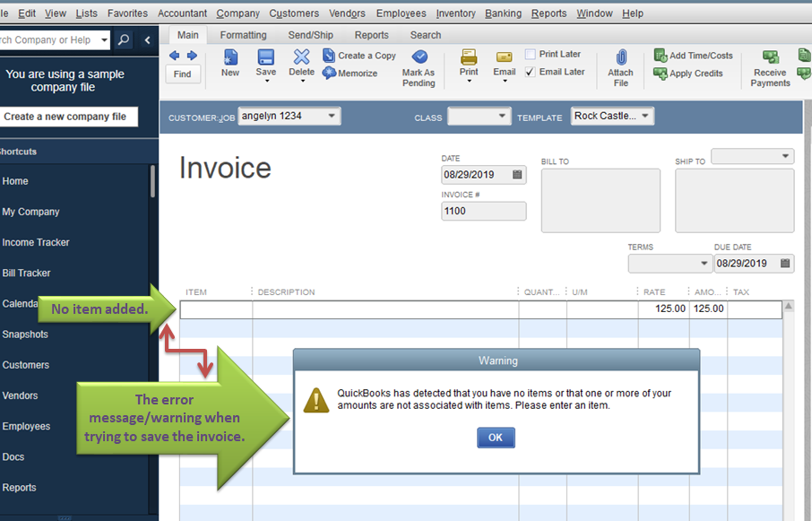The width and height of the screenshot is (812, 521).
Task: Click the Bill To address box
Action: [x=600, y=201]
